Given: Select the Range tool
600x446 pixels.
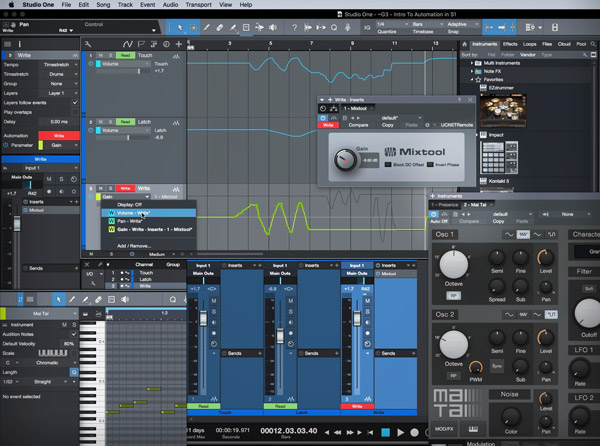Looking at the screenshot, I should (x=193, y=28).
